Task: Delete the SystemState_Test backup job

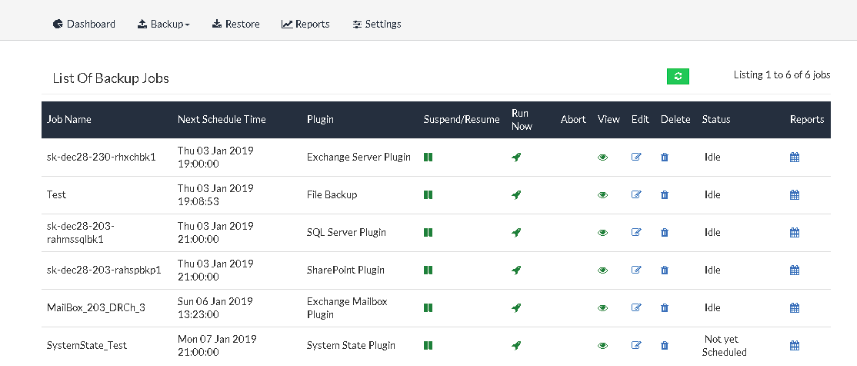Action: (x=665, y=345)
